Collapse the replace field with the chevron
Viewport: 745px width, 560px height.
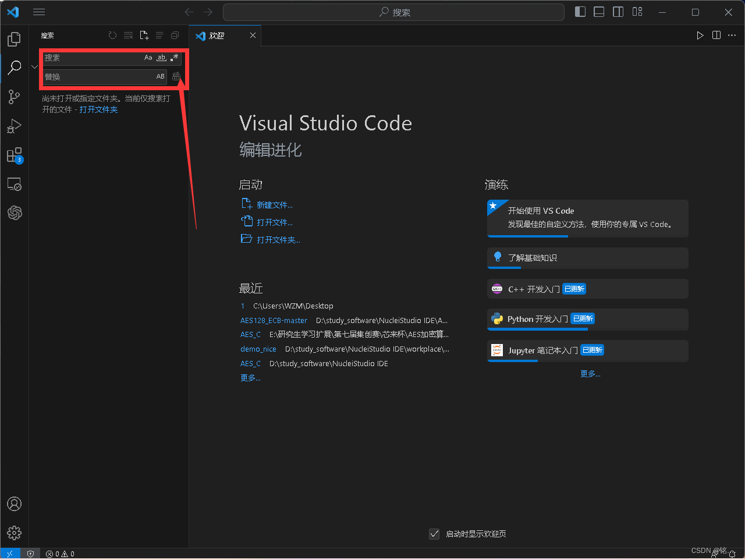pos(34,67)
